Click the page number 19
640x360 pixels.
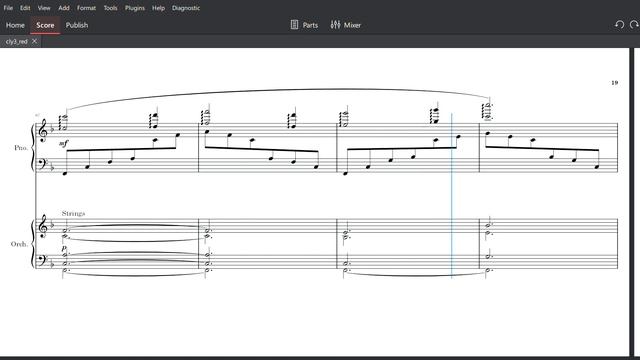coord(614,82)
